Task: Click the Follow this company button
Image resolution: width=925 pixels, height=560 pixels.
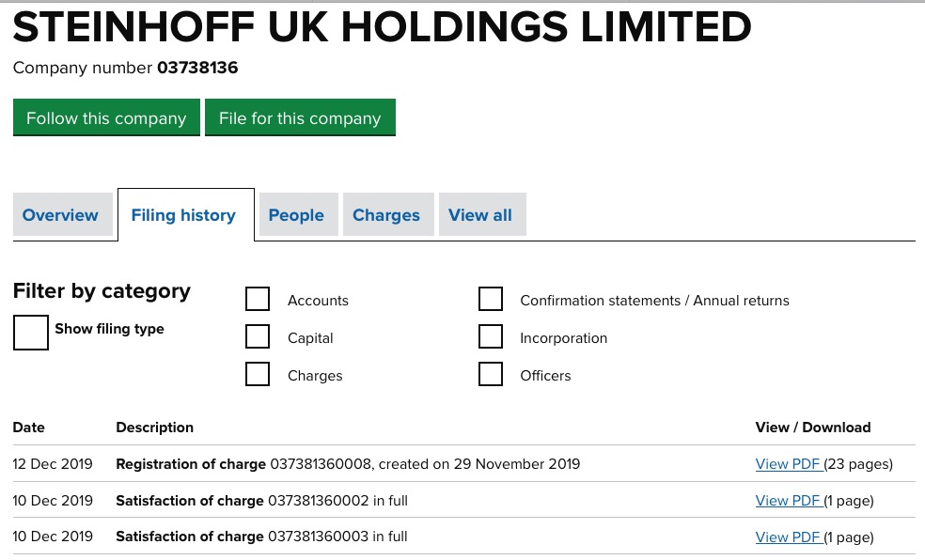Action: (106, 117)
